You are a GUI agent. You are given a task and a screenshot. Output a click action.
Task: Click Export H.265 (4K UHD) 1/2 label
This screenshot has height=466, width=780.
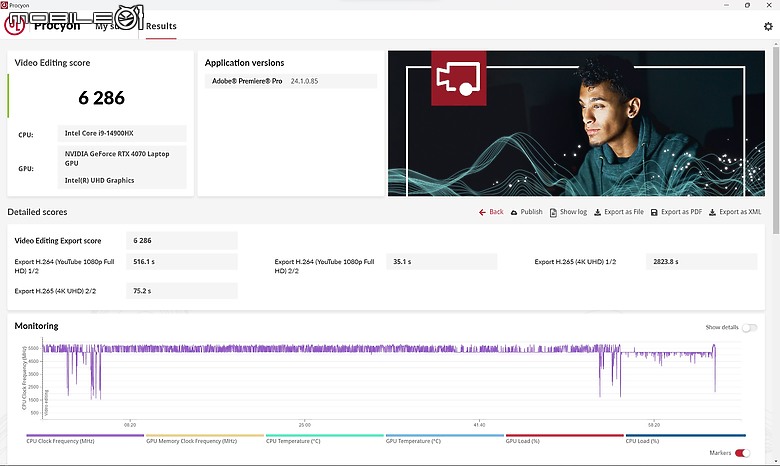pos(575,262)
